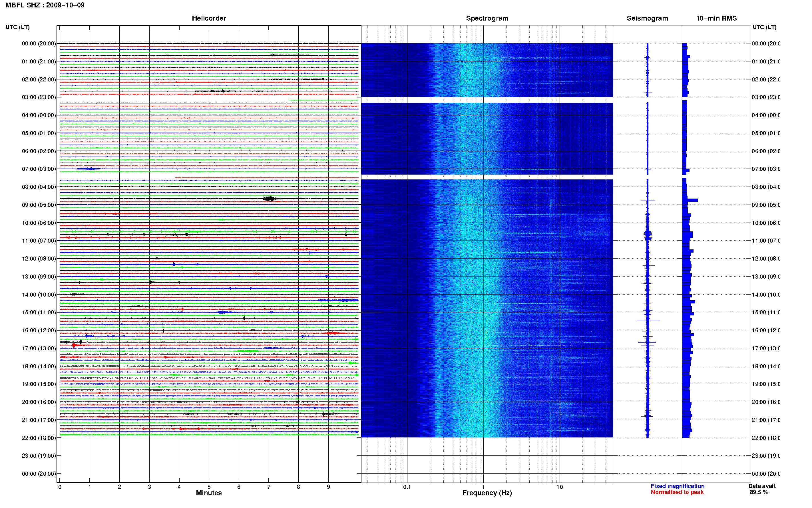
Task: Click the left 'UTC (LT)' axis label
Action: (17, 27)
